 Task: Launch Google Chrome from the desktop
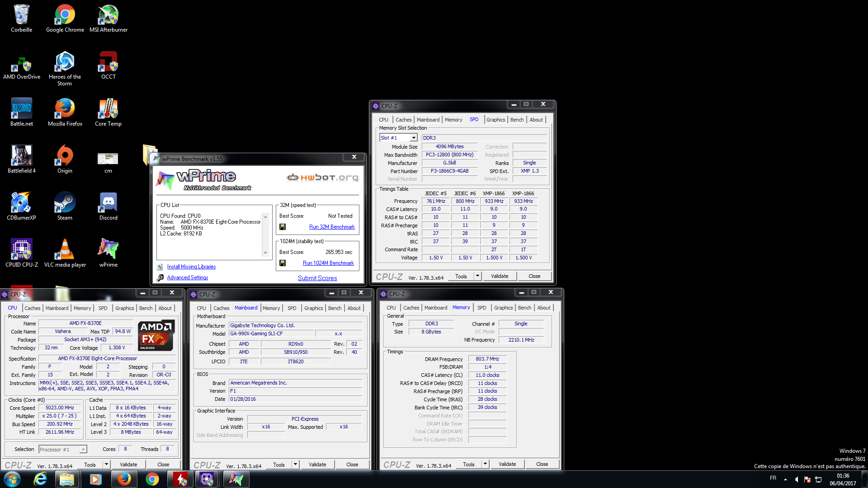click(65, 19)
